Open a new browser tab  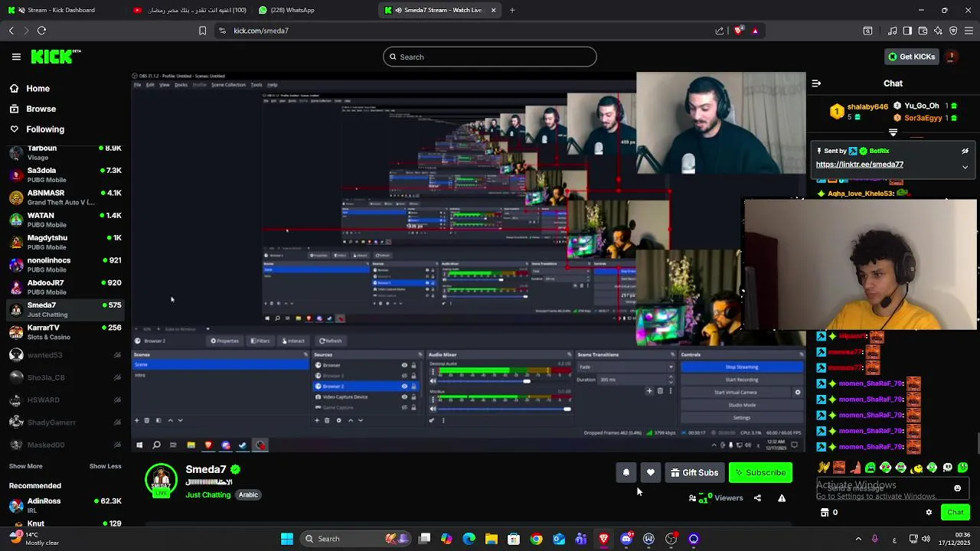pos(512,10)
